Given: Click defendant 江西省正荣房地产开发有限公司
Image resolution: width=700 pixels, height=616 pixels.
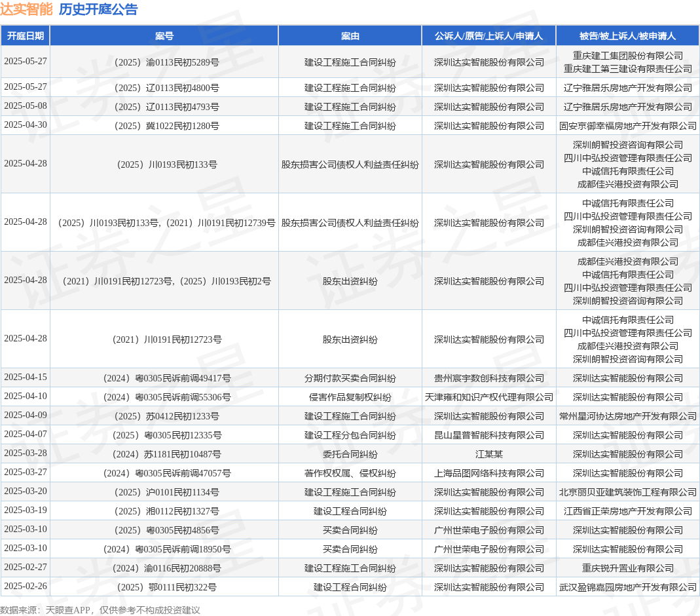Looking at the screenshot, I should 628,511.
